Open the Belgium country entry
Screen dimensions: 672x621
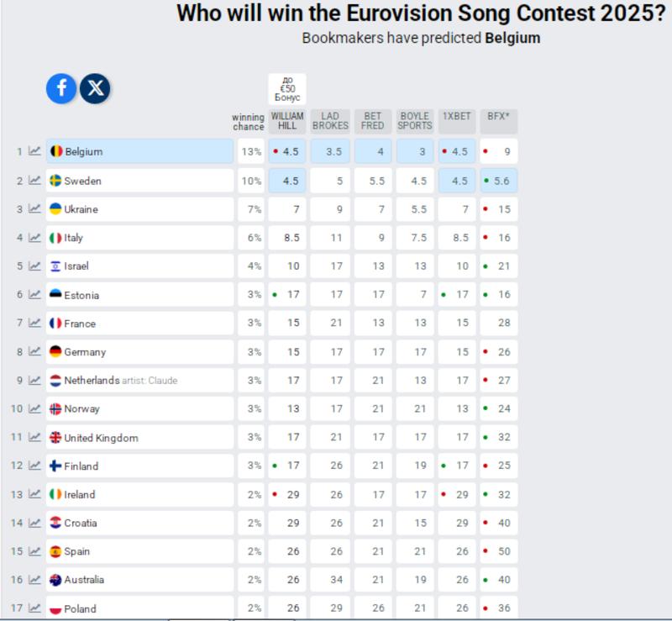(x=139, y=152)
